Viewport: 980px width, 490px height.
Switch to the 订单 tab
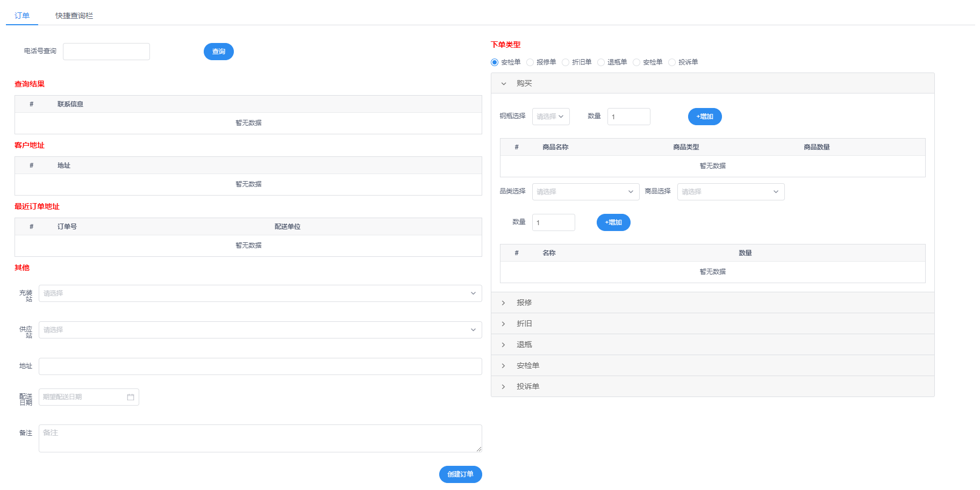click(x=22, y=16)
